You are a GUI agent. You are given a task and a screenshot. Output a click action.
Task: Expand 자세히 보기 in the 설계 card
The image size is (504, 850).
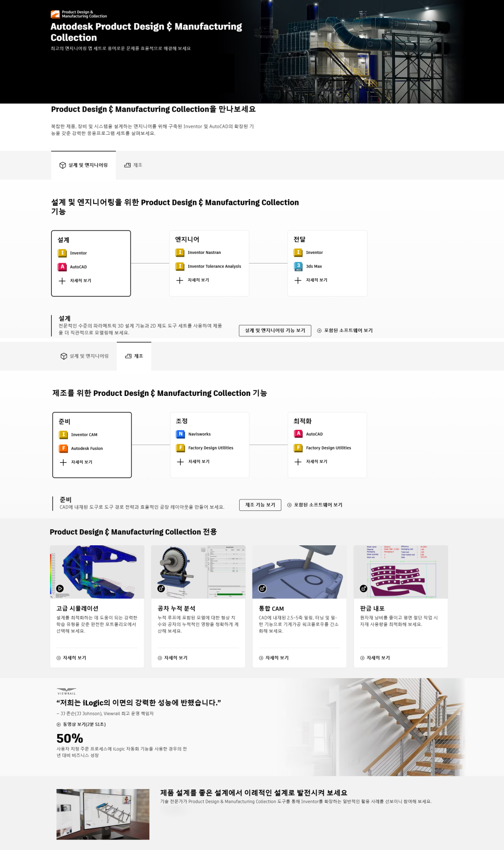coord(75,280)
